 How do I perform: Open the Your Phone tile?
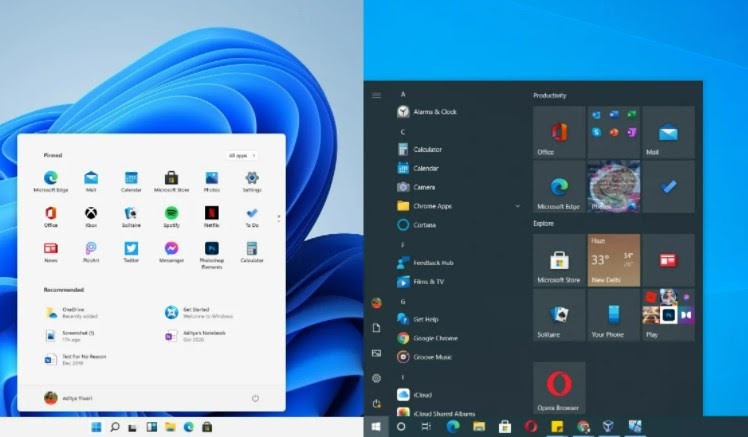(614, 315)
